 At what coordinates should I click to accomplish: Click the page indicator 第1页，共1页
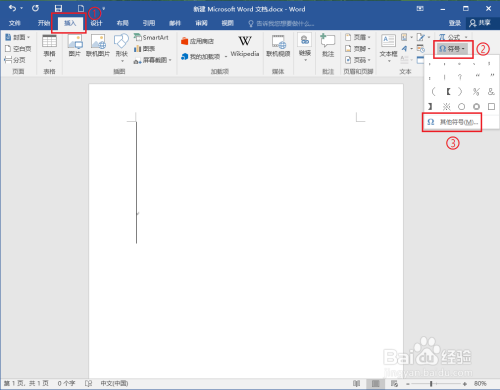click(26, 383)
